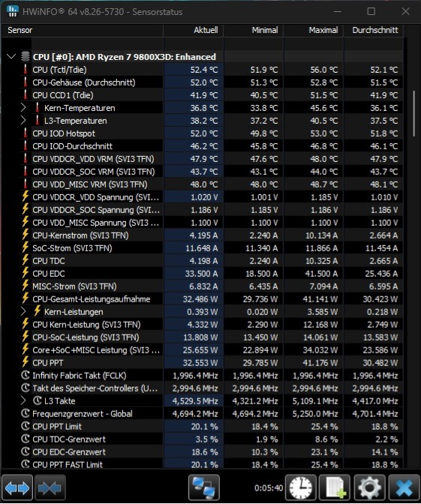421x504 pixels.
Task: Click maximal value 41.141 W
Action: click(320, 299)
